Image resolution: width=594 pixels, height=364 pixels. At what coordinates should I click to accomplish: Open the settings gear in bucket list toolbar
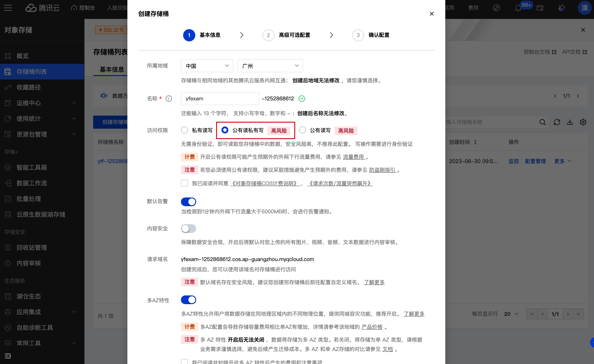(x=583, y=122)
